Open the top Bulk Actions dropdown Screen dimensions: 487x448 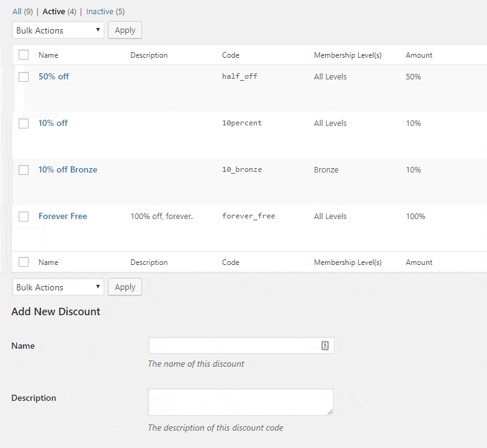pos(58,30)
